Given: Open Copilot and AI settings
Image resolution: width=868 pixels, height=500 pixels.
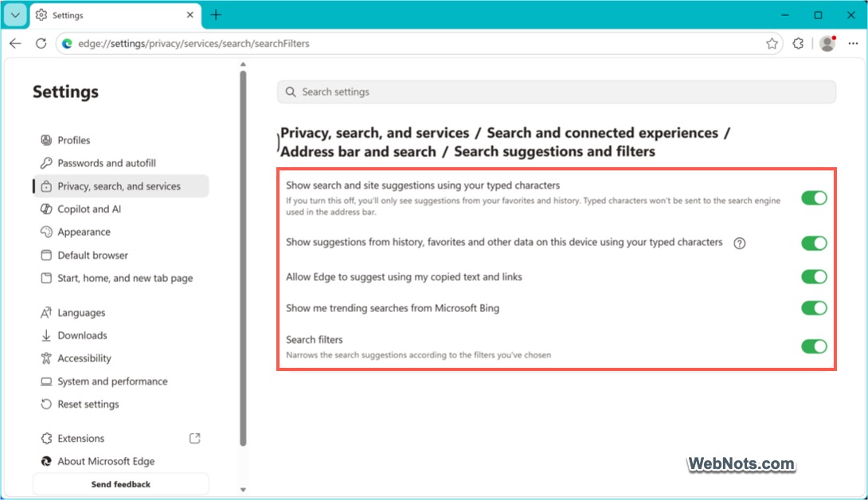Looking at the screenshot, I should [121, 209].
